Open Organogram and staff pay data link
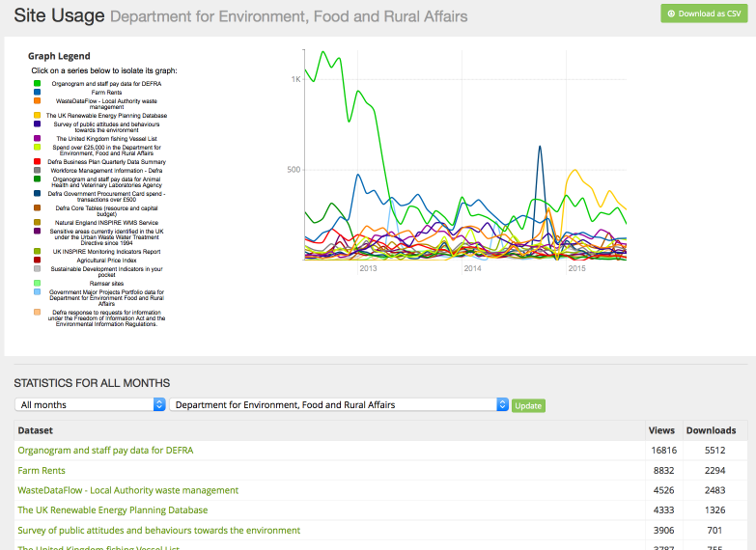The image size is (756, 550). click(105, 451)
